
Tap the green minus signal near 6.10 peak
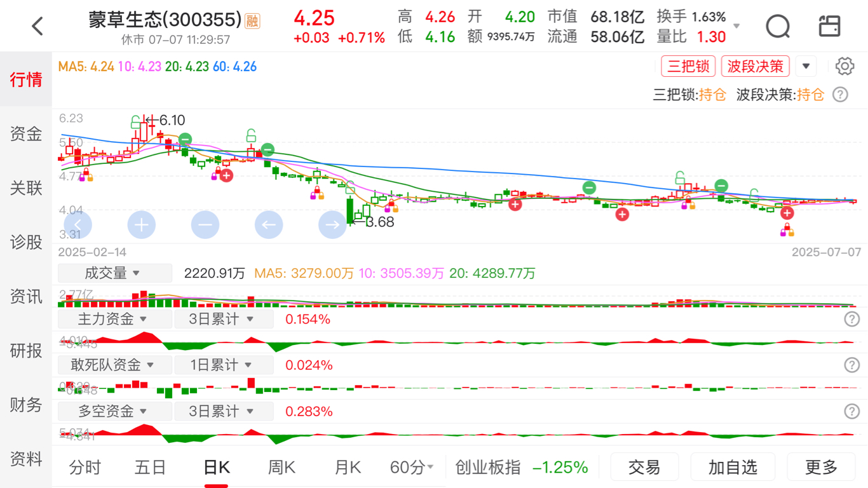pyautogui.click(x=184, y=139)
